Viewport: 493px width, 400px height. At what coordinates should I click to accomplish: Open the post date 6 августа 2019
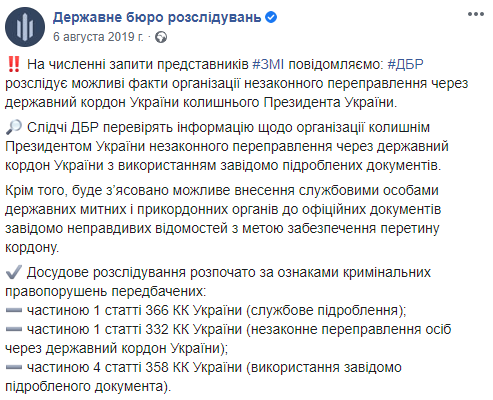click(x=98, y=37)
